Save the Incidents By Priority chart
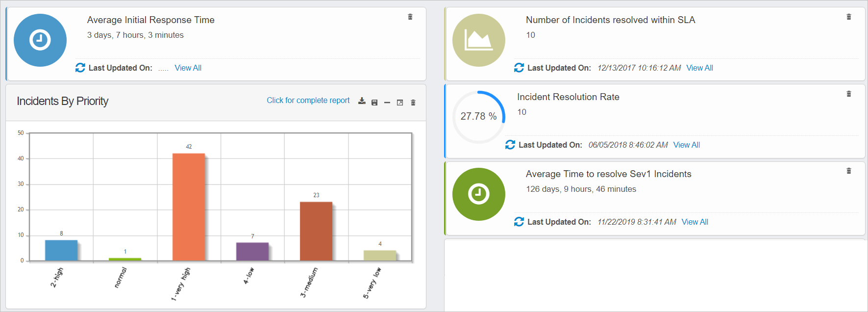The image size is (868, 312). pos(374,103)
